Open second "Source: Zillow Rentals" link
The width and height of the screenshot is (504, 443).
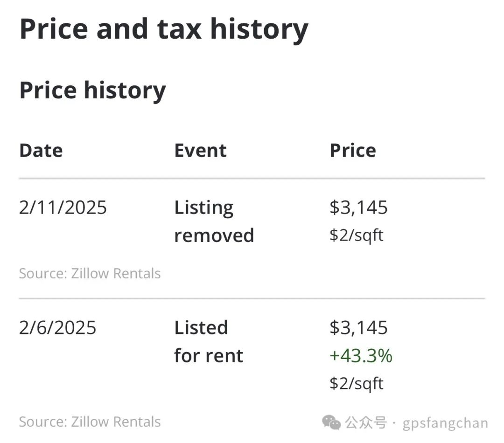pyautogui.click(x=90, y=422)
